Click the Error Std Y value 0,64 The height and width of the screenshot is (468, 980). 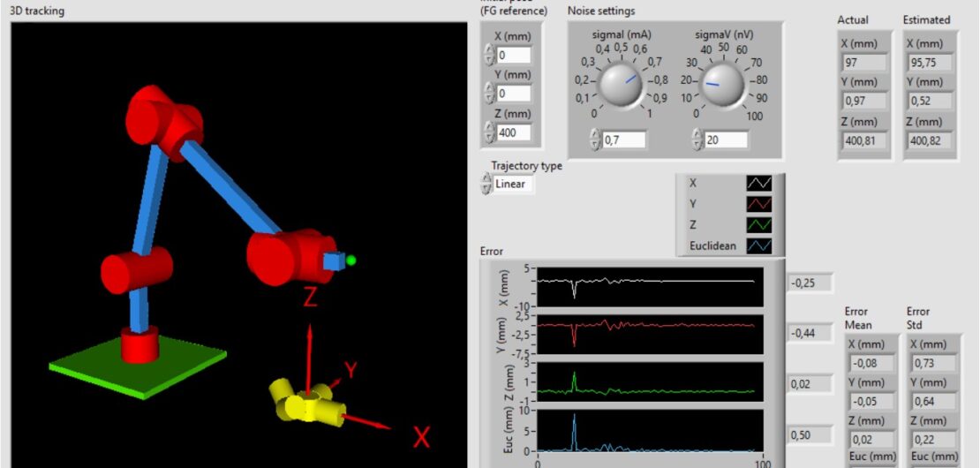pos(935,401)
